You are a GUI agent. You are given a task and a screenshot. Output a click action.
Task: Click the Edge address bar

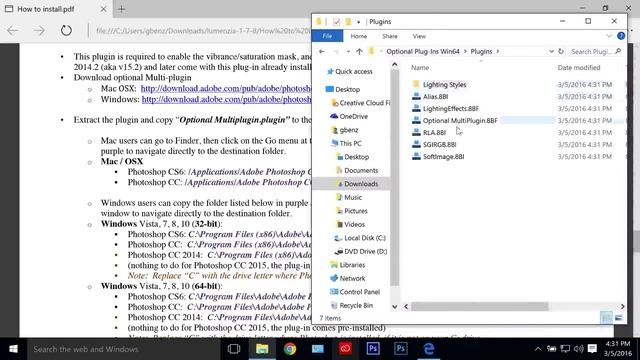(x=203, y=31)
